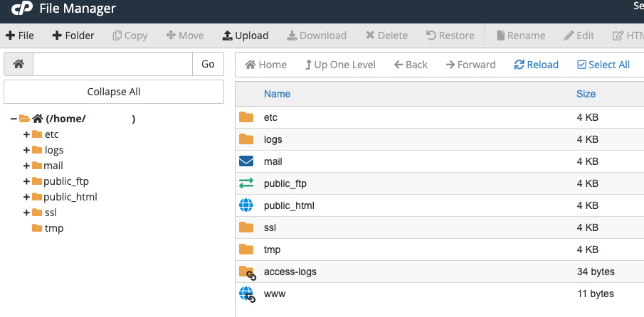Click the Go button

[x=208, y=64]
